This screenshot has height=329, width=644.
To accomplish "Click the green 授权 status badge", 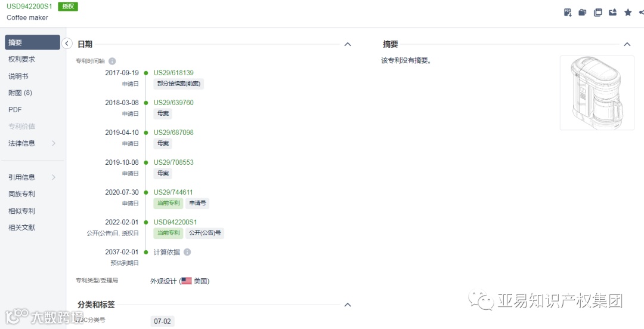I will click(68, 7).
